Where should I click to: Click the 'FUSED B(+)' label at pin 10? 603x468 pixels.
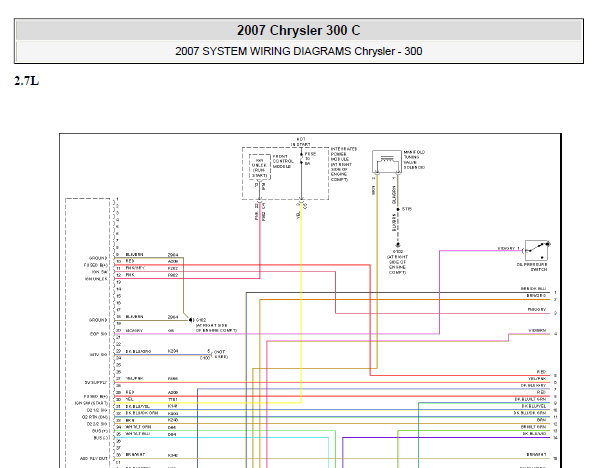[96, 265]
